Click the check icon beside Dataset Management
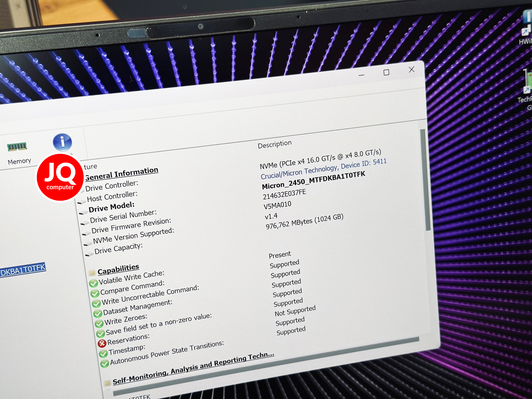This screenshot has height=399, width=532. [98, 314]
